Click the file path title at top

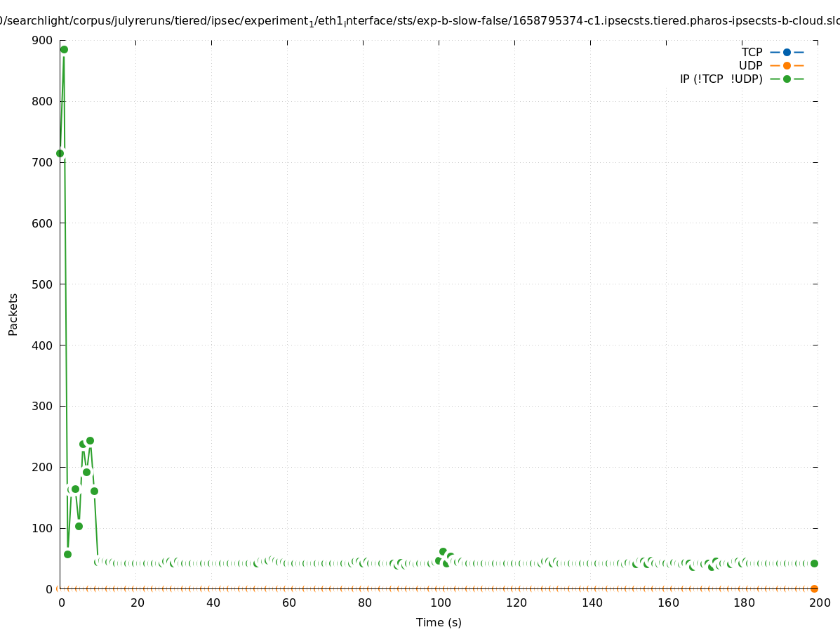[420, 21]
